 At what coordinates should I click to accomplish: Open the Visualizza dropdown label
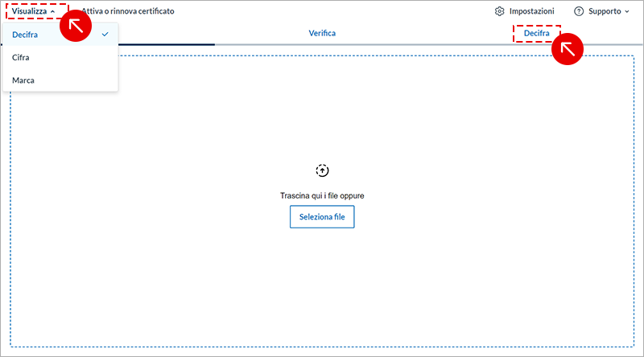tap(29, 11)
